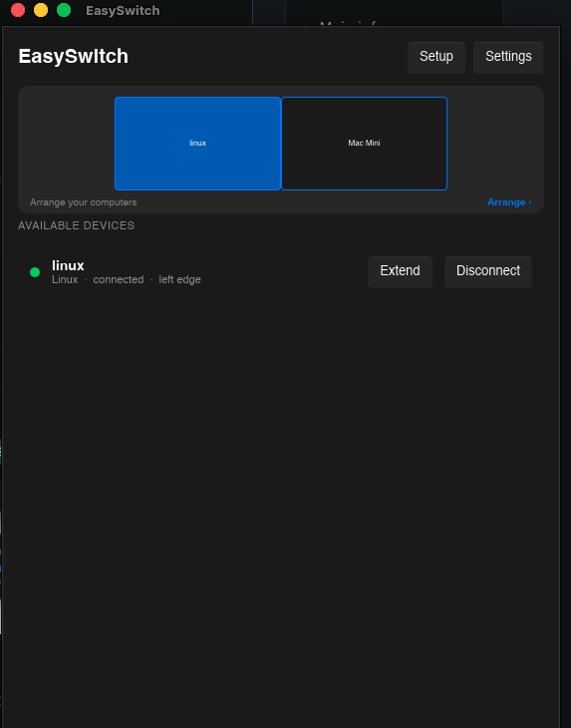
Task: Click the EasySwitch heading in the window
Action: tap(74, 56)
